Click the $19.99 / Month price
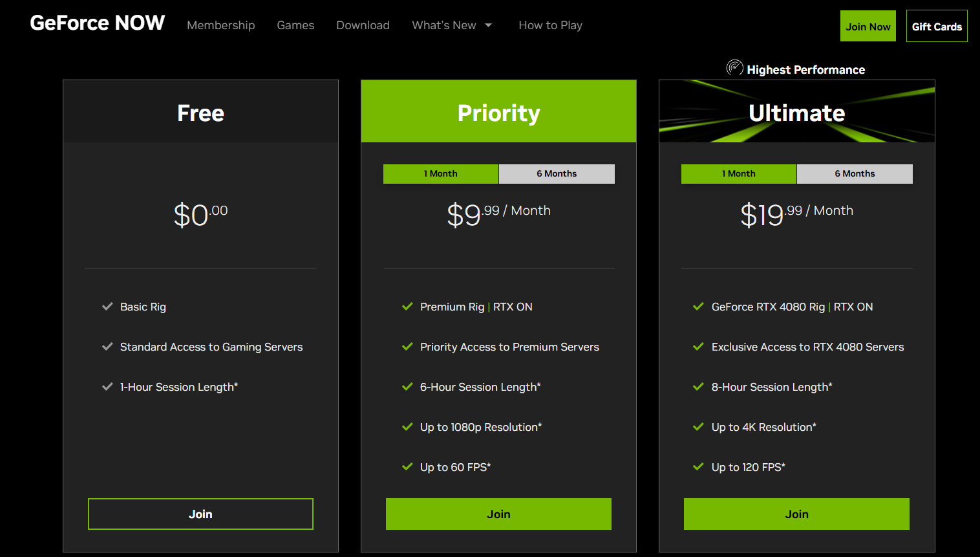The image size is (980, 557). pyautogui.click(x=796, y=215)
